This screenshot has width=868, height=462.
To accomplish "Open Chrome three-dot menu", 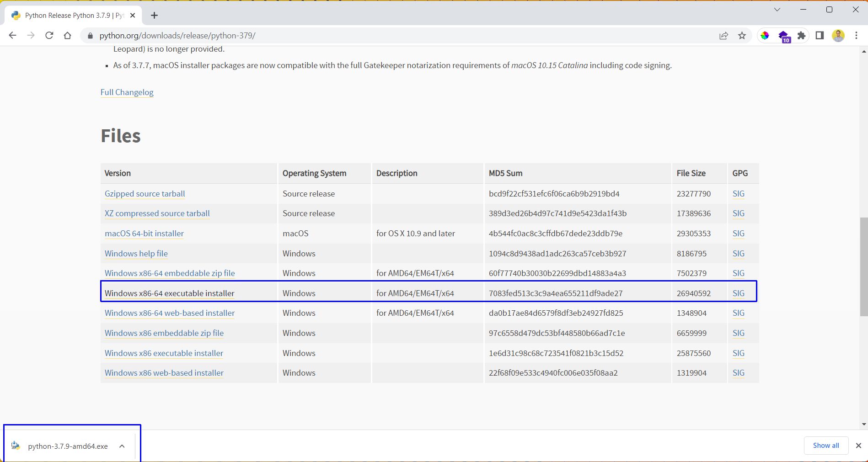I will tap(856, 36).
